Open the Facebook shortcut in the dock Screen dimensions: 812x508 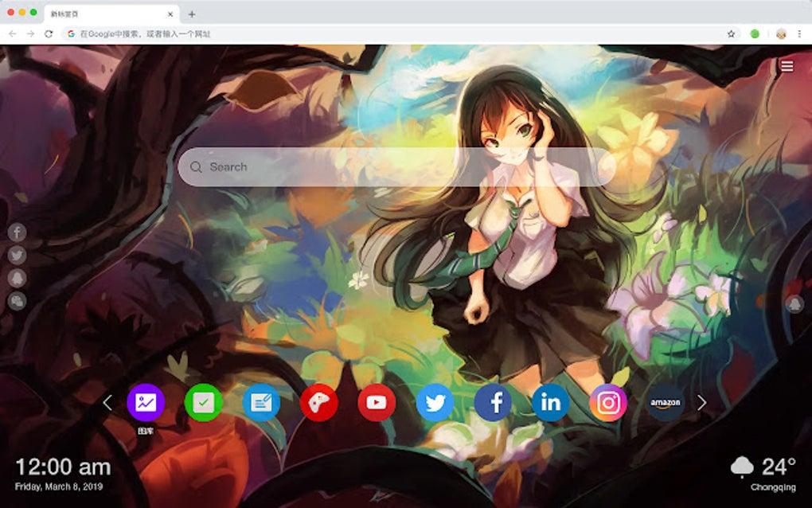(493, 402)
